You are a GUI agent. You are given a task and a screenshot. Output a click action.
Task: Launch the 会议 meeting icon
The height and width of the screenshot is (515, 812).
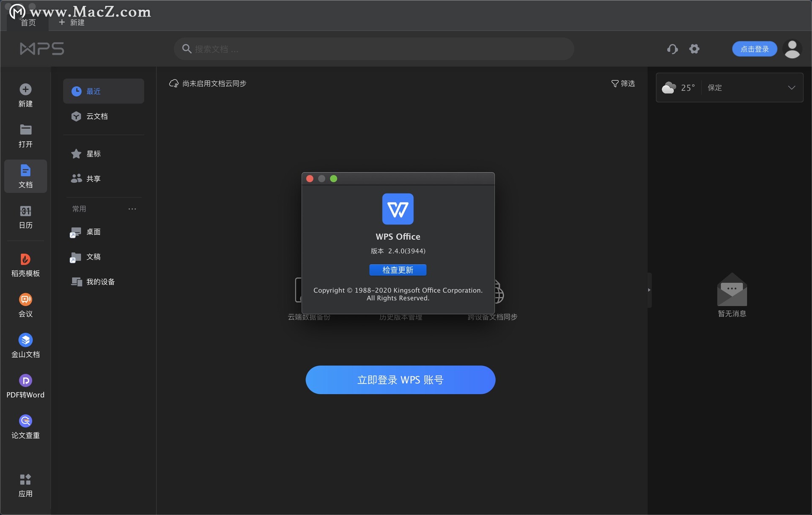point(25,299)
